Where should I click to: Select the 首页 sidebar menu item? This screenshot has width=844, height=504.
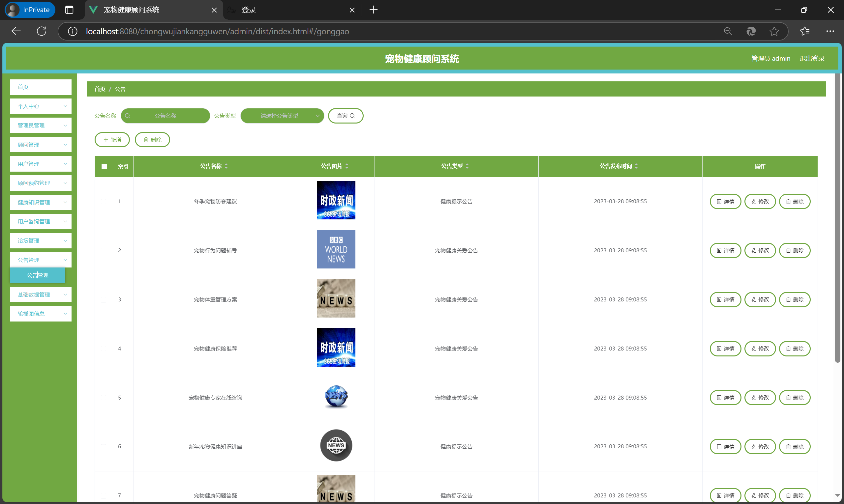click(x=41, y=87)
